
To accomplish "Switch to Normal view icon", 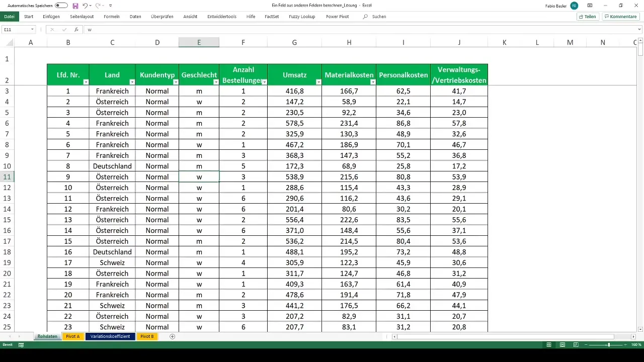I will [x=549, y=345].
